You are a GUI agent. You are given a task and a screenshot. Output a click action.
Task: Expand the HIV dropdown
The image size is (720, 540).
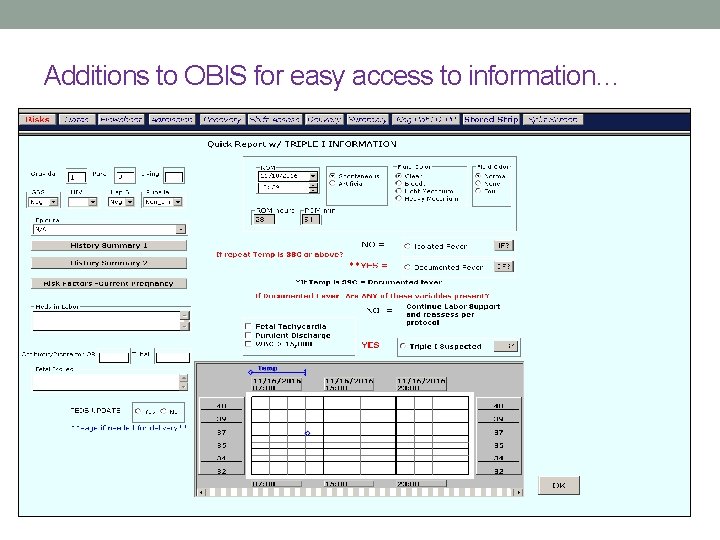[x=93, y=202]
